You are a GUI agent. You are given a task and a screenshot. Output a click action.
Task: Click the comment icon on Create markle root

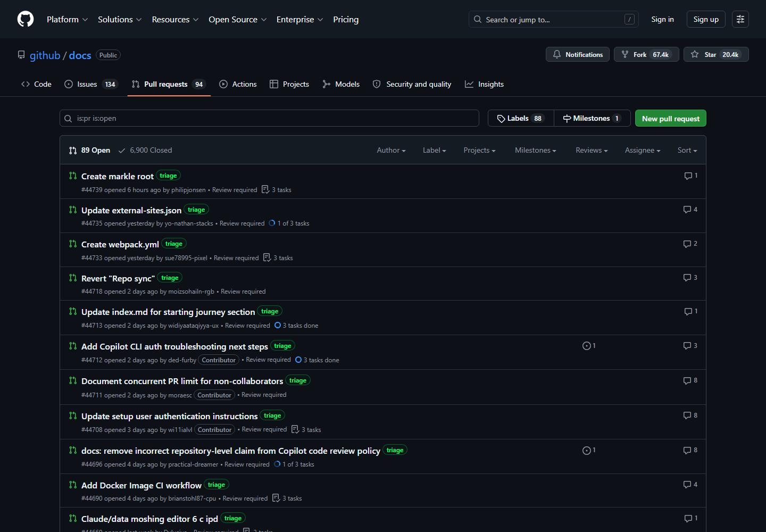coord(688,176)
